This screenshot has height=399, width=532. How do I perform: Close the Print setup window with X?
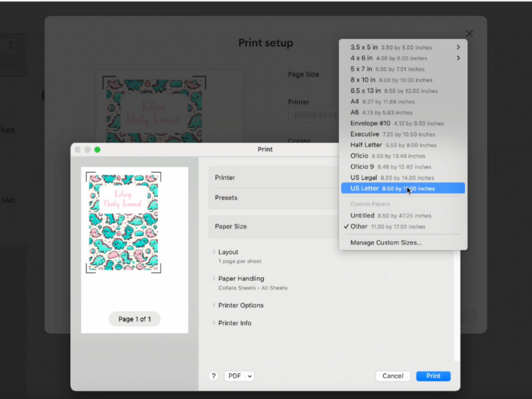pyautogui.click(x=469, y=33)
